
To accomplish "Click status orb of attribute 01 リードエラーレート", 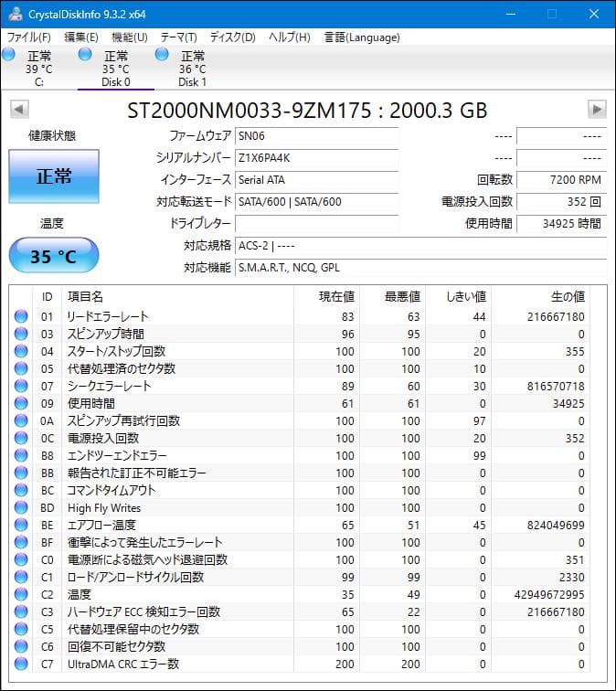I will pos(21,316).
